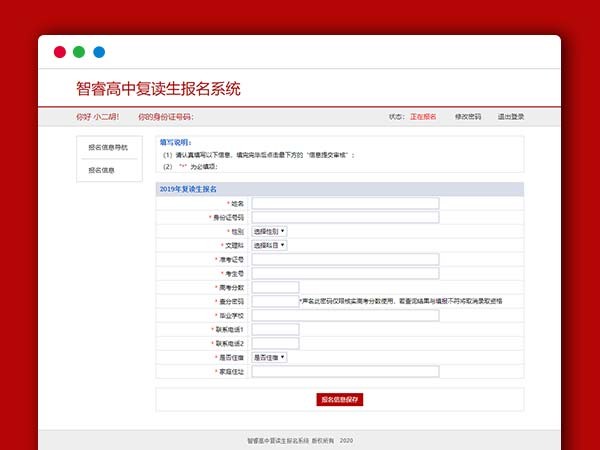Select the 考生号 text box
Viewport: 600px width, 450px height.
[x=345, y=273]
